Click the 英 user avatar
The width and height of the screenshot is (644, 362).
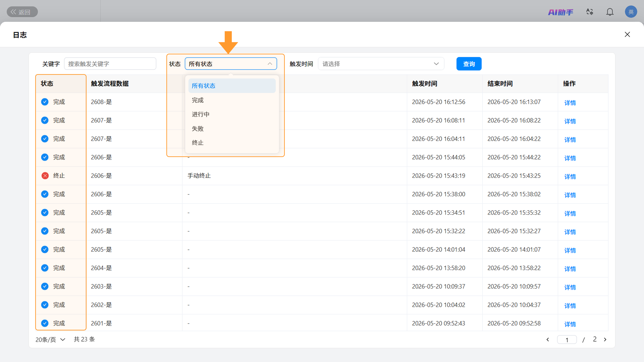click(x=631, y=12)
